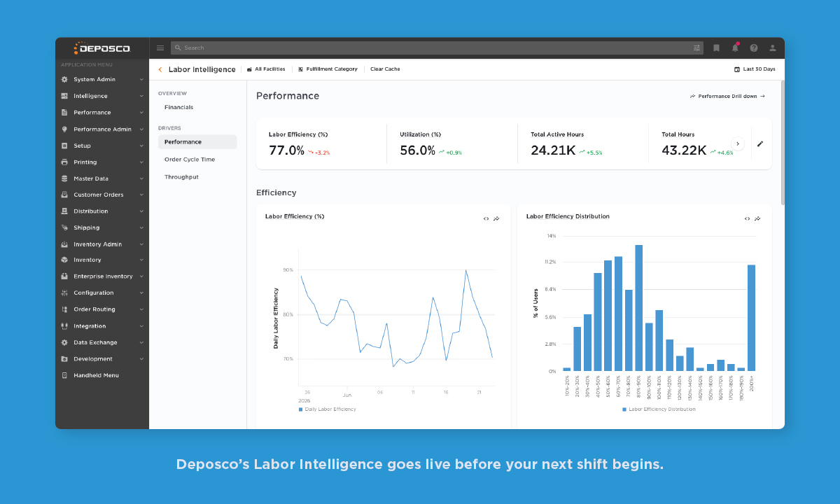Open drill down icon on Labor Efficiency (%) chart
The height and width of the screenshot is (504, 840).
[496, 218]
